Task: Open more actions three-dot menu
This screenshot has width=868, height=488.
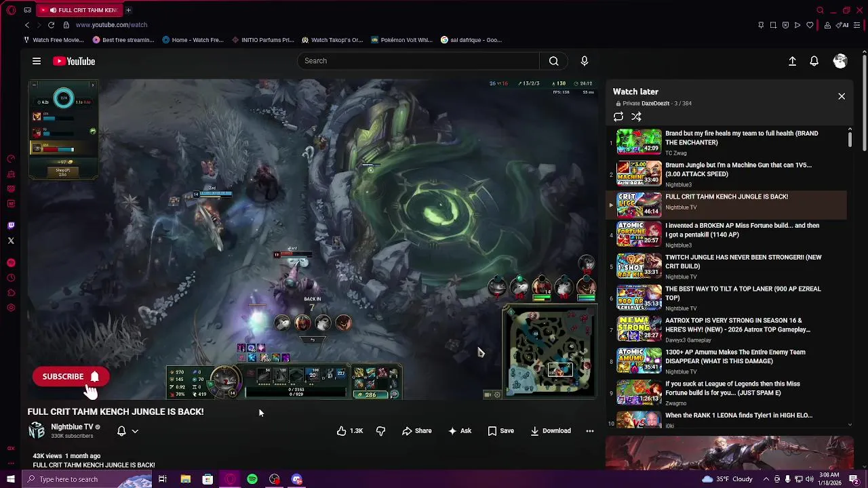Action: [590, 431]
